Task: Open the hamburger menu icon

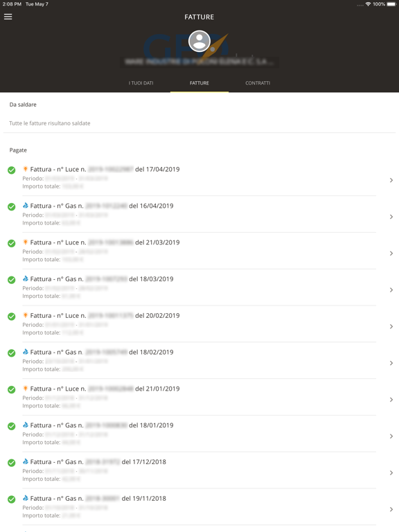Action: tap(8, 17)
